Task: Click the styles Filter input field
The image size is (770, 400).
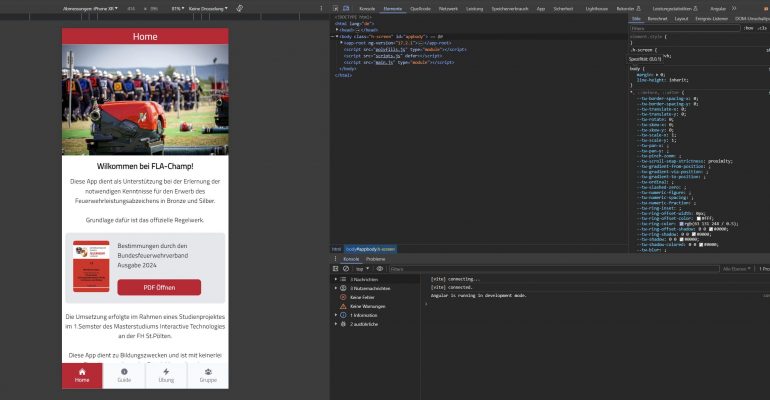Action: (685, 28)
